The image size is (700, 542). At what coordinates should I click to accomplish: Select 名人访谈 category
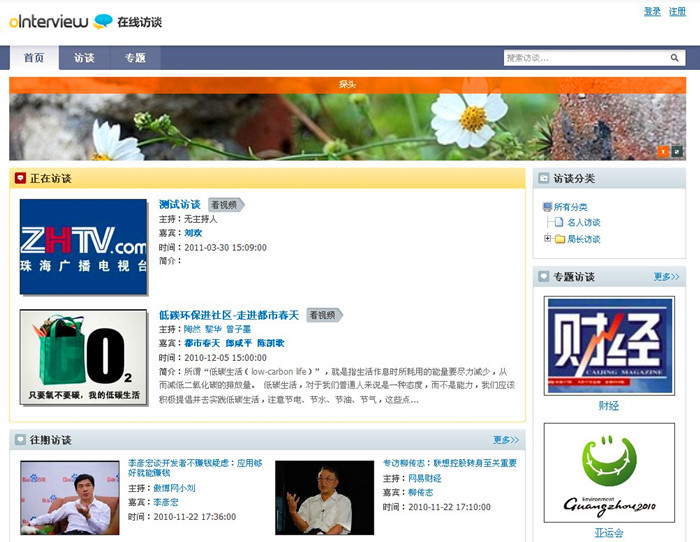(x=583, y=222)
